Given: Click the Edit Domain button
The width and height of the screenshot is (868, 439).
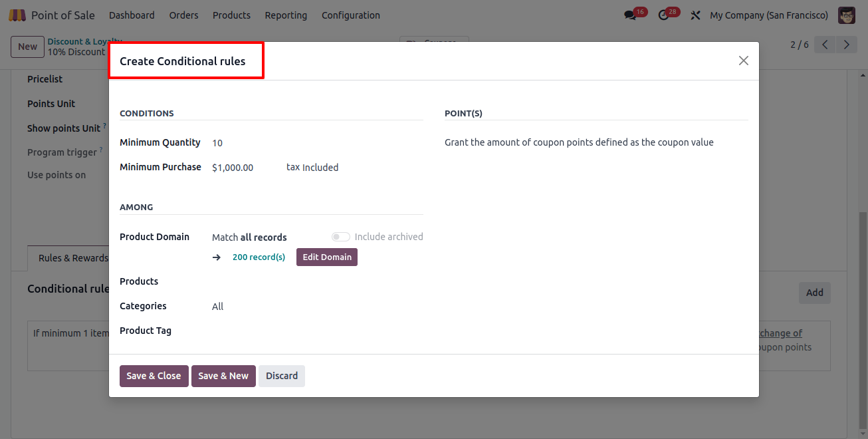Looking at the screenshot, I should coord(327,257).
